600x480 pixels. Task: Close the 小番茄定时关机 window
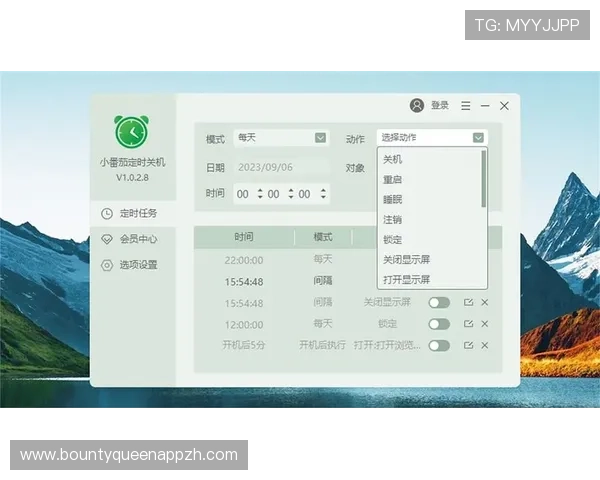(x=504, y=106)
